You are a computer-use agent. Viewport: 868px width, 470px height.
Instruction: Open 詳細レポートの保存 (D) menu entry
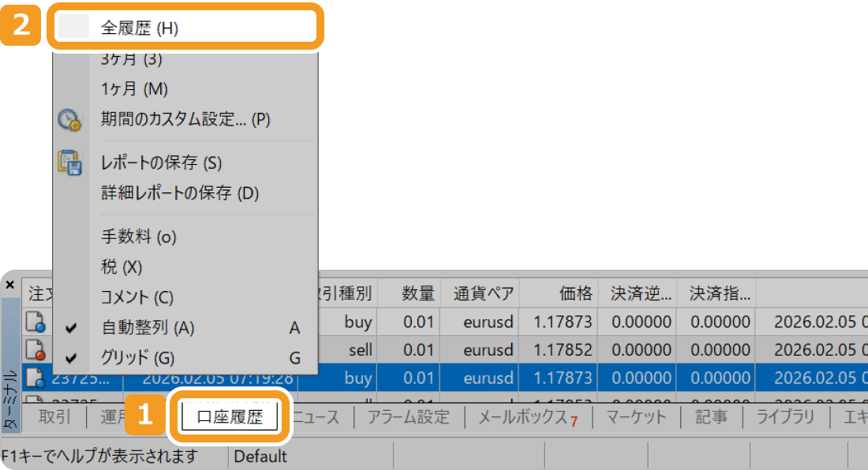click(x=180, y=192)
